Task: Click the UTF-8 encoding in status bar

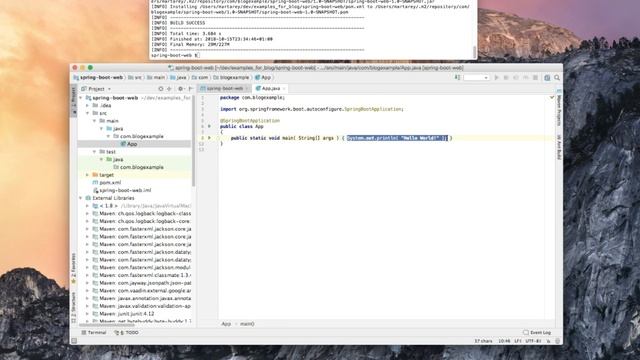Action: [533, 341]
